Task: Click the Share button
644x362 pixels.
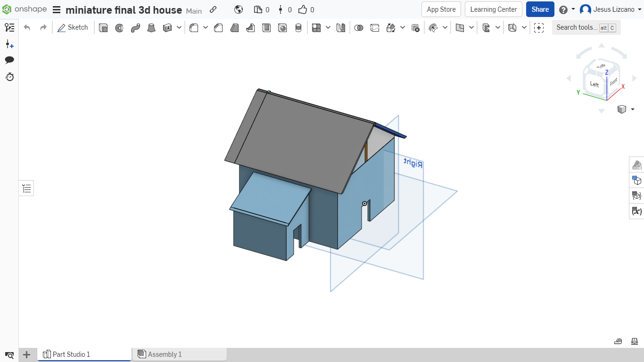Action: tap(540, 9)
